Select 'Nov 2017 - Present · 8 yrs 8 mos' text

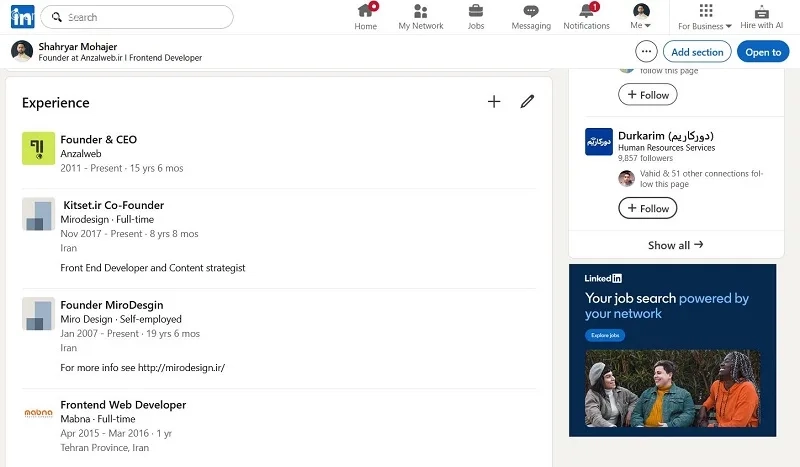(x=129, y=234)
